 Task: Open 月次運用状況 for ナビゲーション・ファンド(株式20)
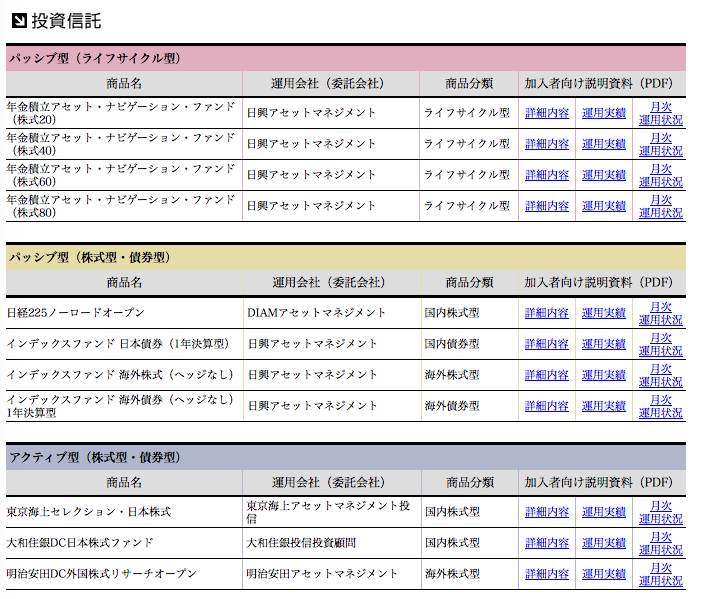coord(661,113)
